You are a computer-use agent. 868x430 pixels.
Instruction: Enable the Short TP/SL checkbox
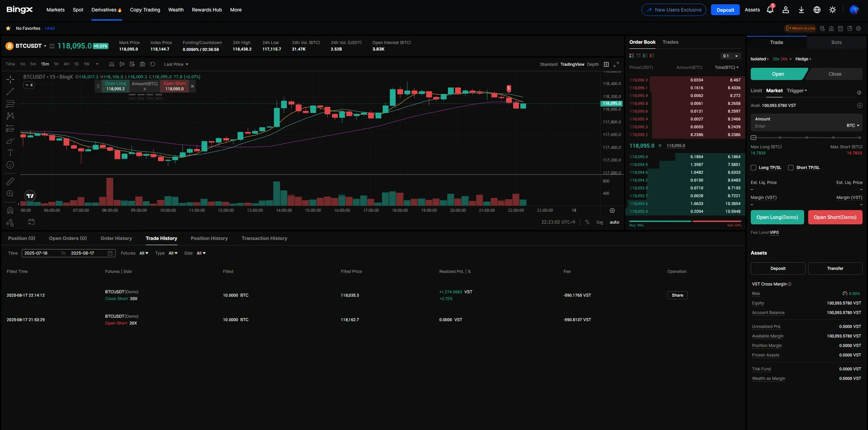click(791, 168)
